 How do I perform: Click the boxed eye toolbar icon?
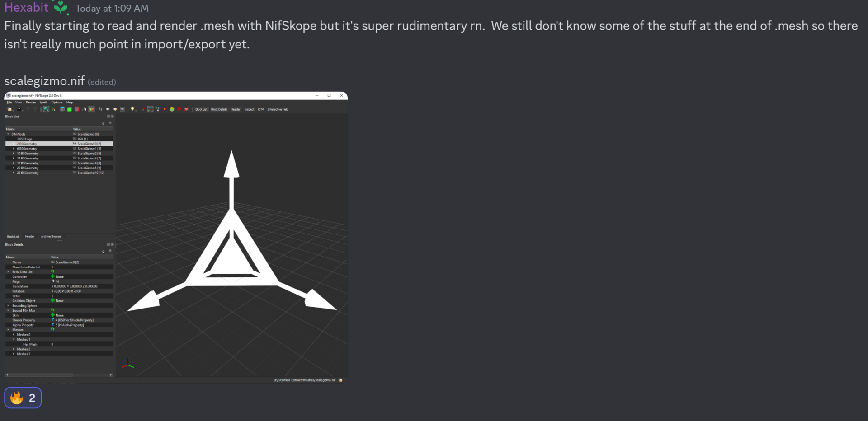click(122, 109)
